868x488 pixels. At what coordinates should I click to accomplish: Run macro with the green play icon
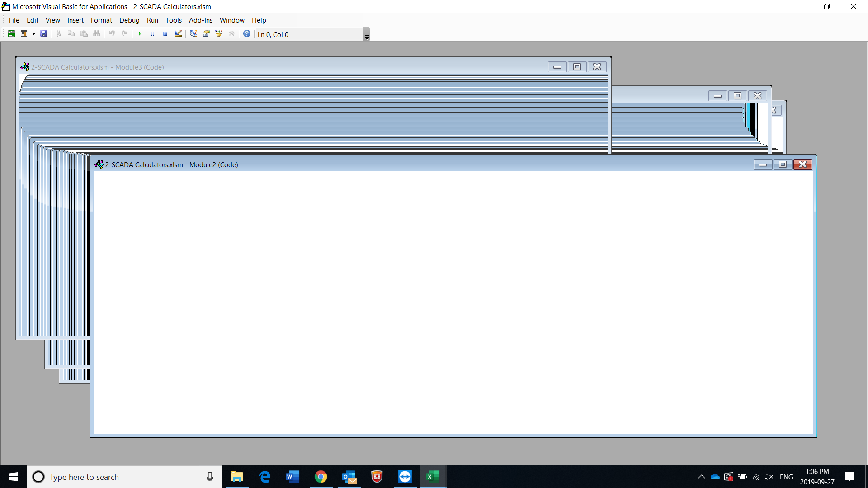point(140,34)
